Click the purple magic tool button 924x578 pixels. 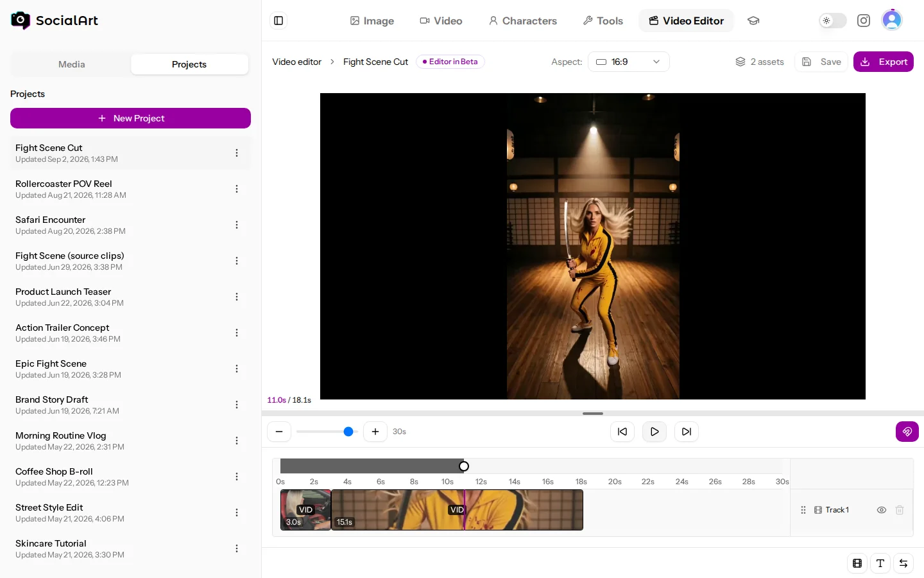pos(907,432)
